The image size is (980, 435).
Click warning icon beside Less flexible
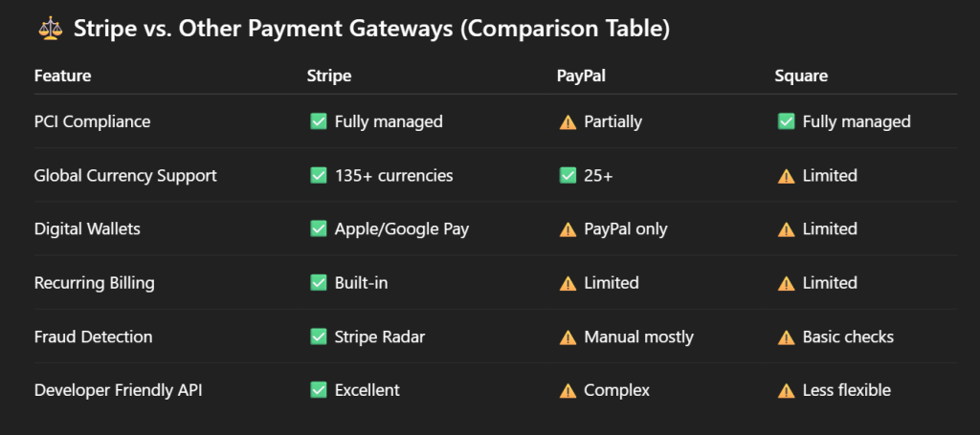(x=787, y=391)
